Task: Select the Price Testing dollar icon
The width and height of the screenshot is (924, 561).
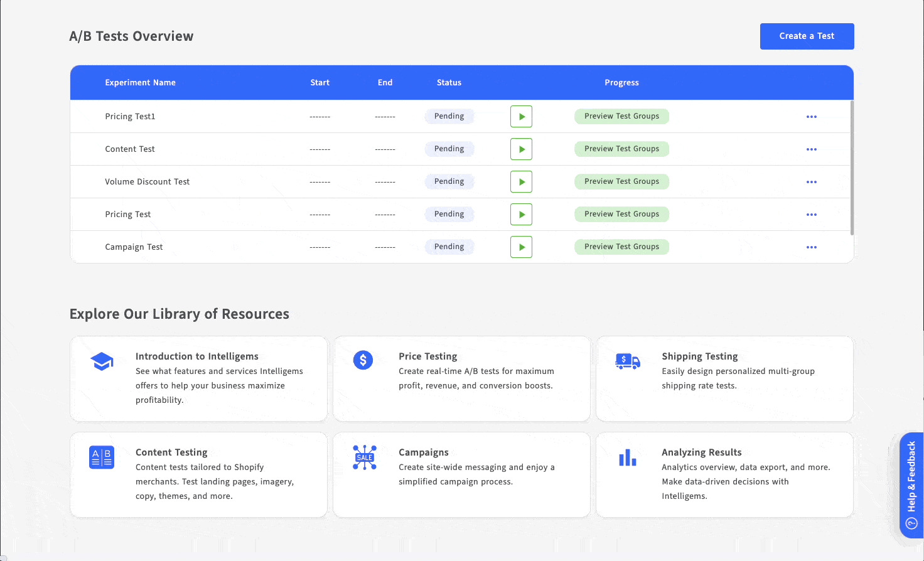Action: 364,360
